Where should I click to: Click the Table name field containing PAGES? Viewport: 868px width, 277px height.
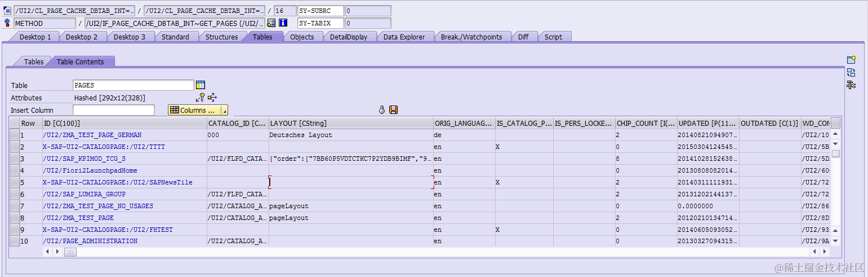coord(133,85)
